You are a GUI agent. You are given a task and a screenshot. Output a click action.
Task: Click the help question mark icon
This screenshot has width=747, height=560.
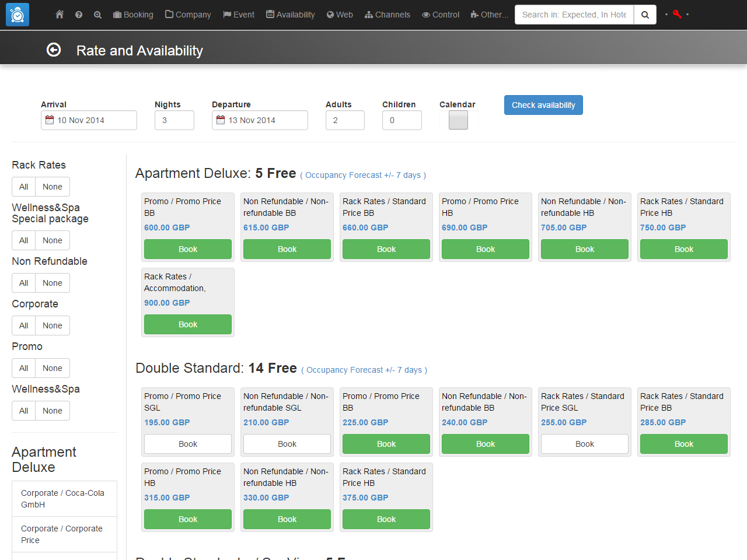pos(78,15)
